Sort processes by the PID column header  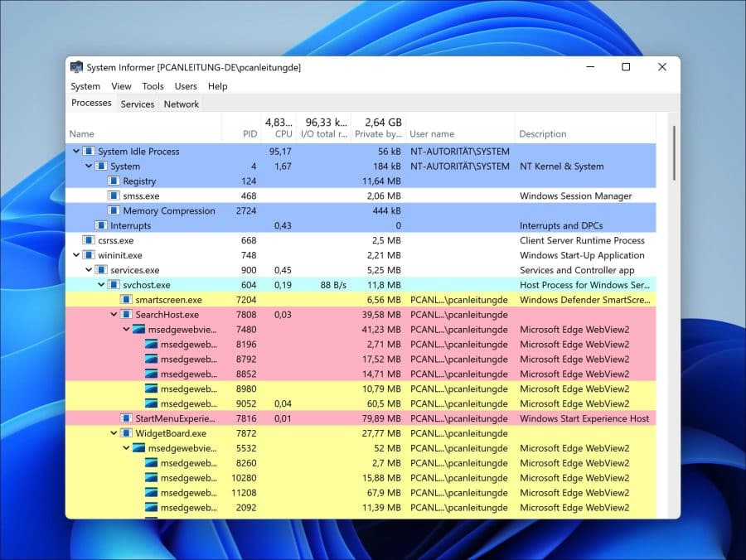[x=249, y=133]
